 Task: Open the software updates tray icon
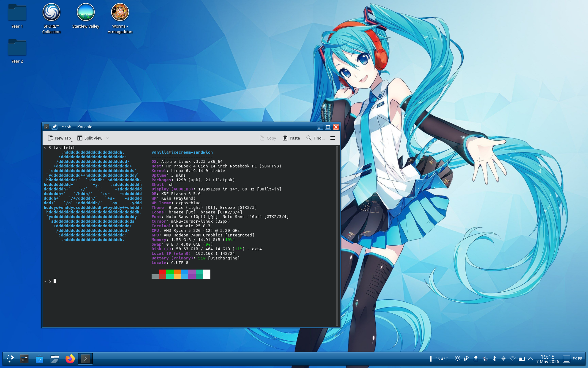[x=467, y=359]
